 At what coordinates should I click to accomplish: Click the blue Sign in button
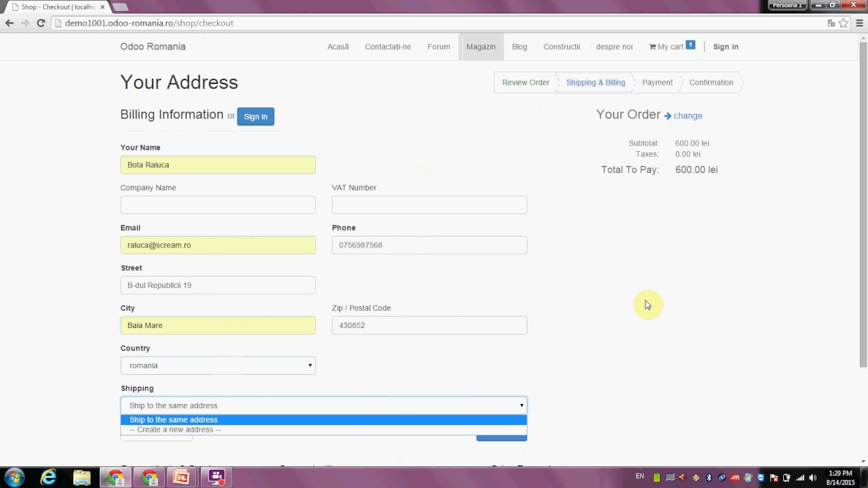[x=256, y=117]
